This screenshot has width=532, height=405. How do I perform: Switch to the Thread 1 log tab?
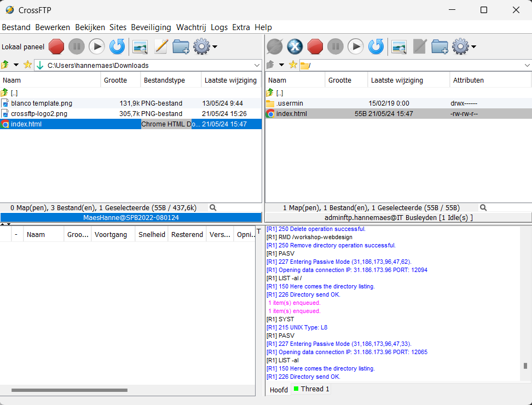click(x=311, y=389)
